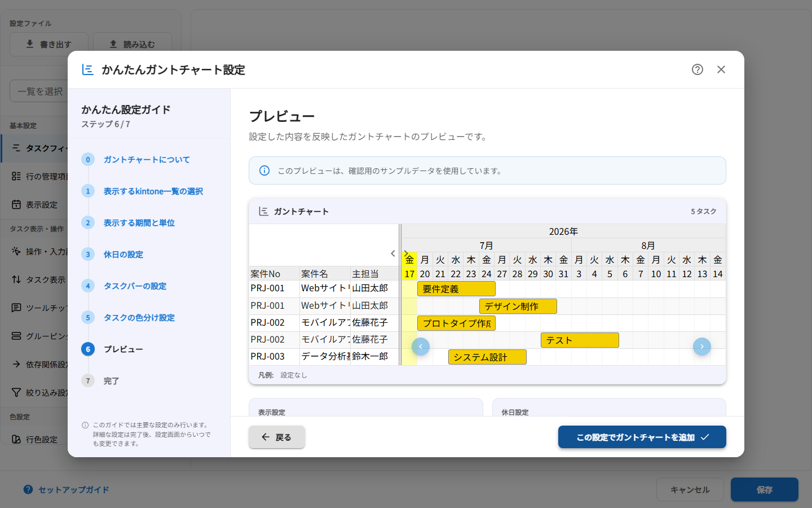Open the help question-mark icon

(x=698, y=69)
